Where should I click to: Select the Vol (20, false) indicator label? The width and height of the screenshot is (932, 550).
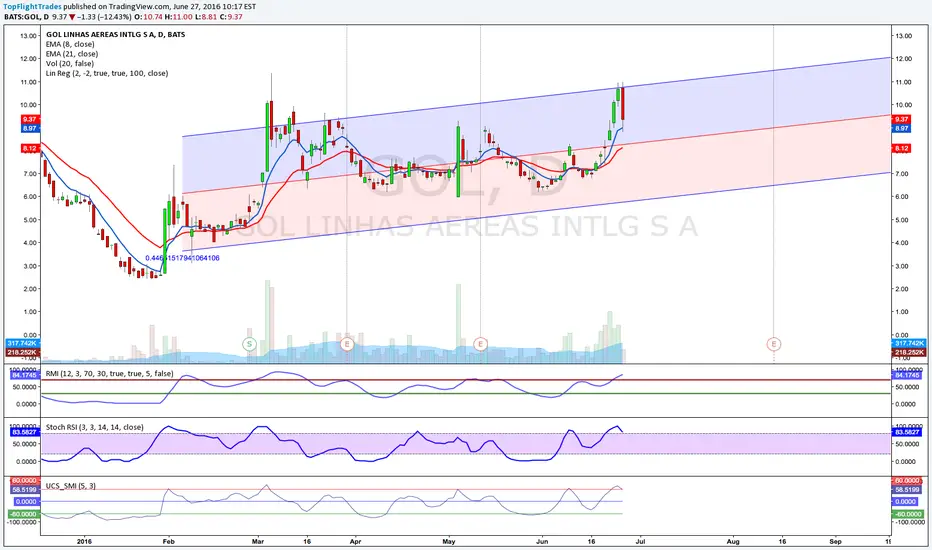[x=70, y=63]
